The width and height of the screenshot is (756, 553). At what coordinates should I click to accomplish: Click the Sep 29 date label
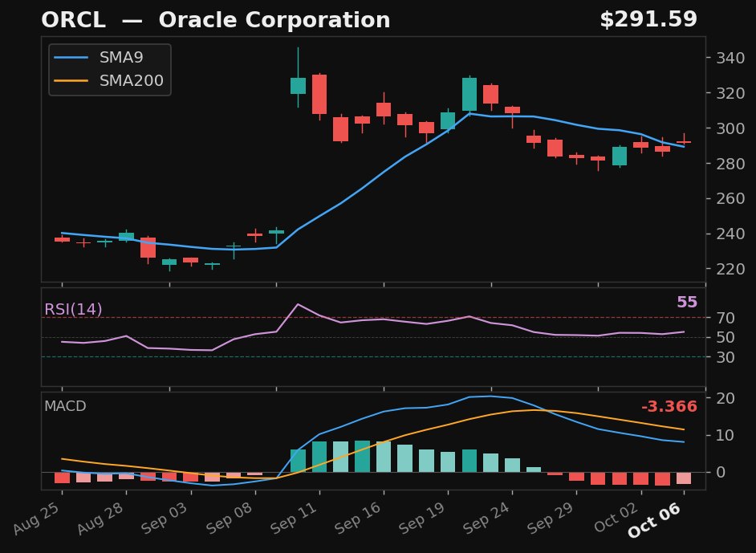[x=551, y=518]
